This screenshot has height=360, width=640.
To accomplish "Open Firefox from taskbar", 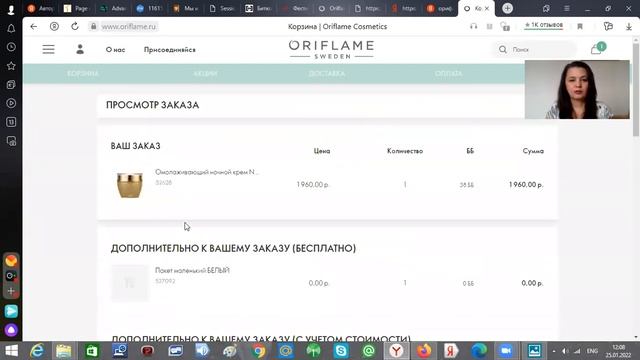I will [x=424, y=351].
